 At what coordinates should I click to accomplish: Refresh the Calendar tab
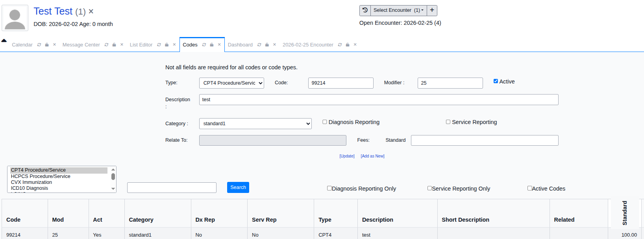click(39, 45)
